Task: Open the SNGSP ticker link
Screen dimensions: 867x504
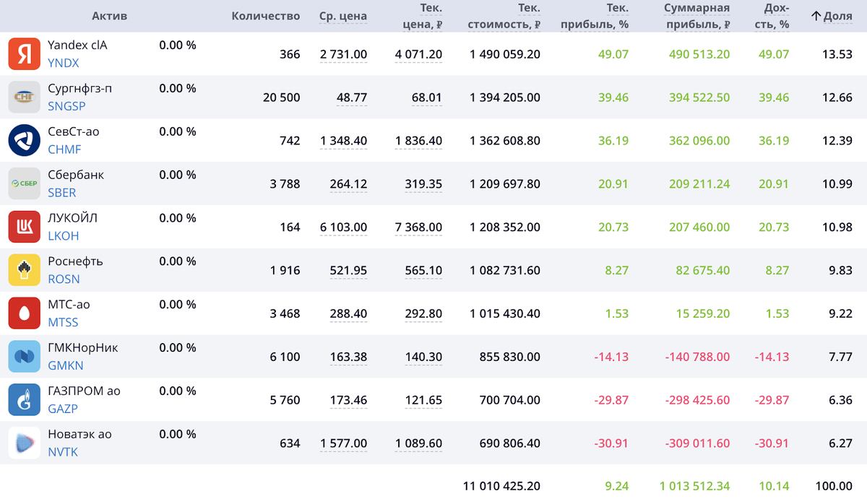Action: coord(66,106)
